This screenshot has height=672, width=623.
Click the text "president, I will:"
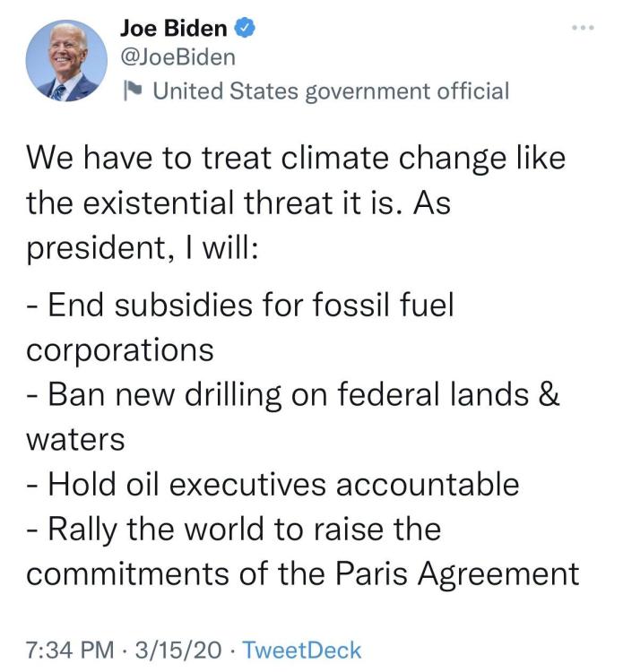(x=143, y=246)
